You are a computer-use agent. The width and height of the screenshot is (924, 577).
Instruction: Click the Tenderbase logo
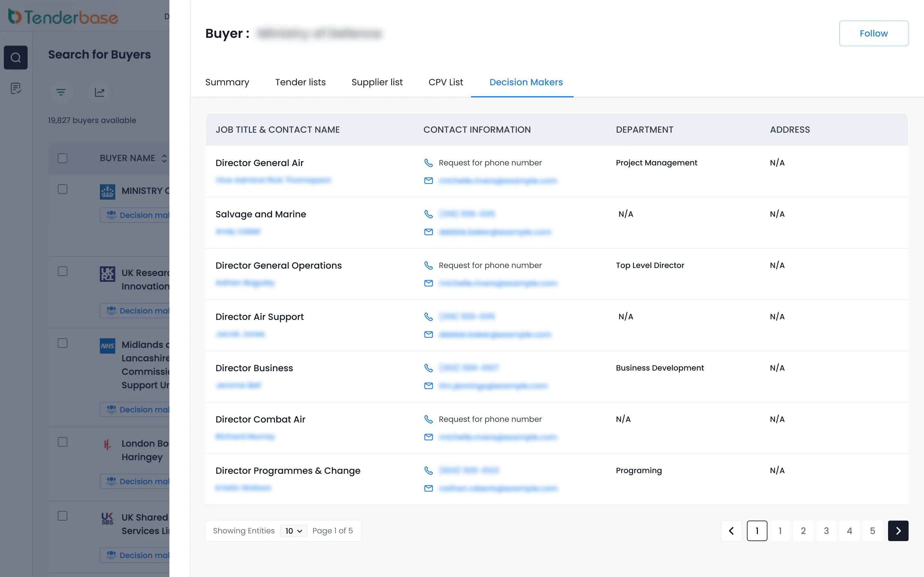pos(64,17)
